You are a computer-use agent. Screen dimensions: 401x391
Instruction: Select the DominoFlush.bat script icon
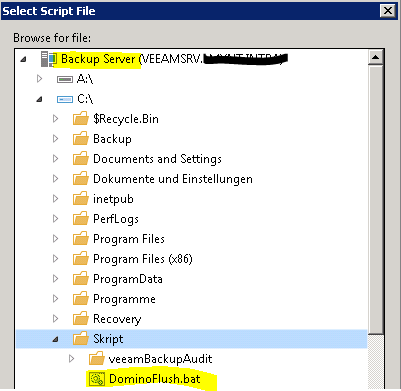[97, 379]
